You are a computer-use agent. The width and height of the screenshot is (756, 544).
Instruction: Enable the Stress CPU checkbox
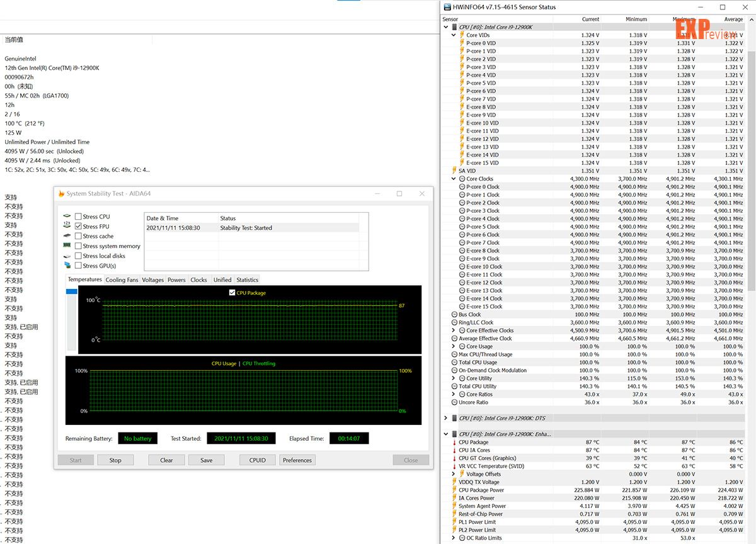(x=78, y=217)
